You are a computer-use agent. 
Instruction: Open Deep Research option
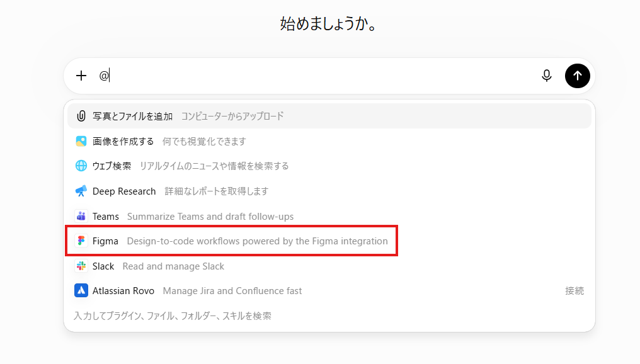point(329,191)
